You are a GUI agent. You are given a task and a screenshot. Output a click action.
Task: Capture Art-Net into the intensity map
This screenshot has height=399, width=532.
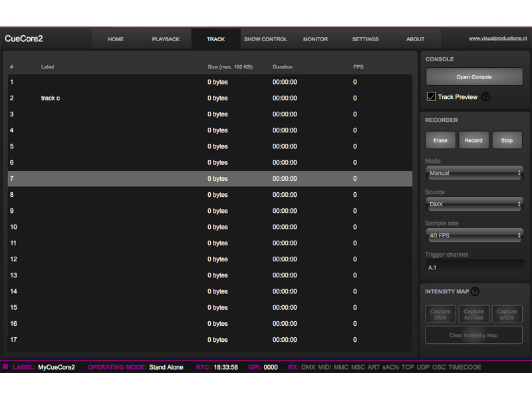pos(473,313)
